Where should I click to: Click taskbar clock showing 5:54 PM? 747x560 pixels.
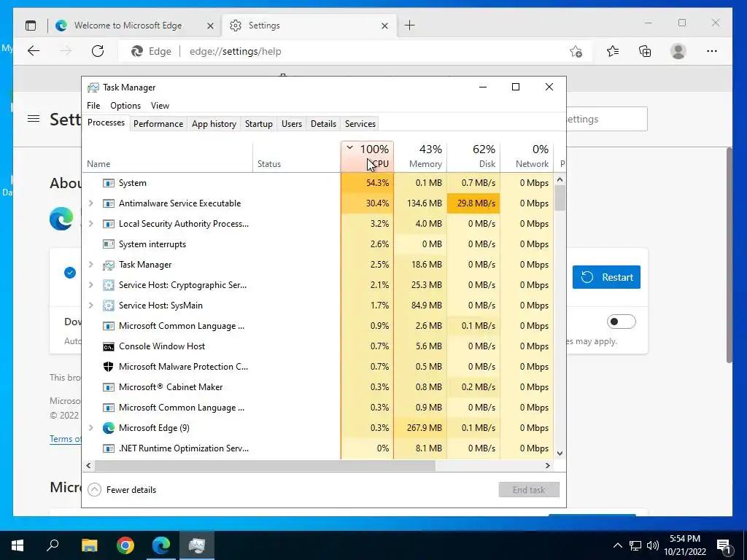[684, 545]
